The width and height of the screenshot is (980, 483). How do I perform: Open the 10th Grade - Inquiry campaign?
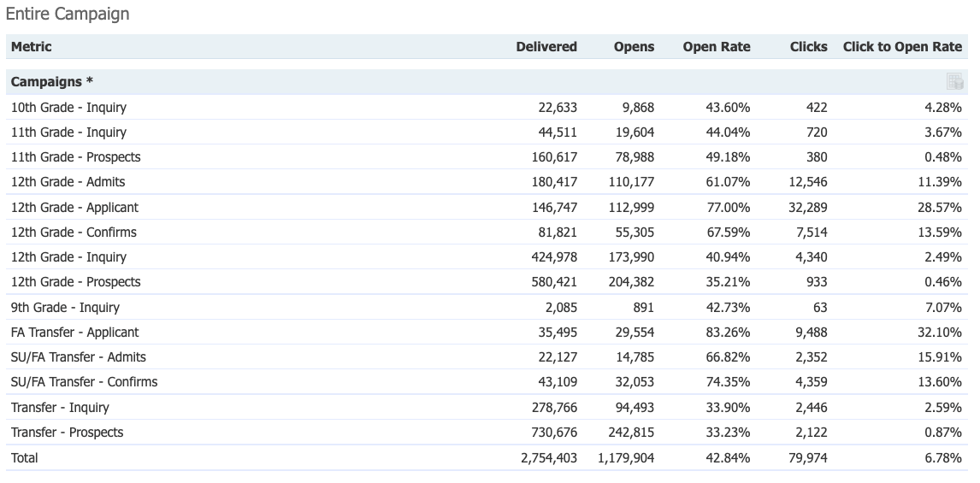click(68, 108)
